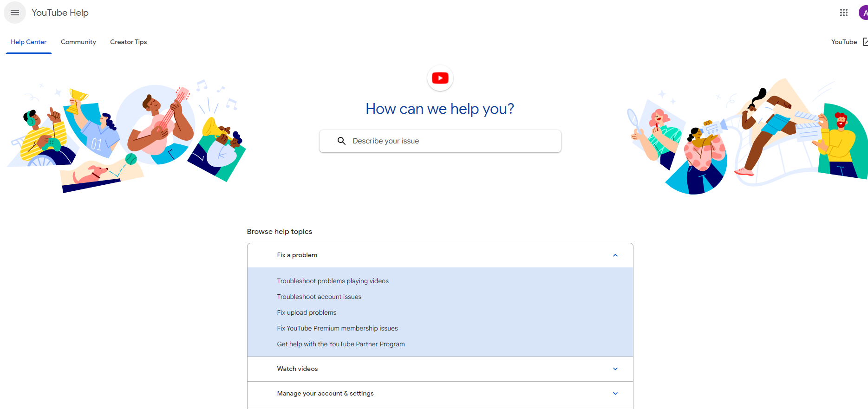Screen dimensions: 868x409
Task: Open the Creator Tips tab
Action: (129, 42)
